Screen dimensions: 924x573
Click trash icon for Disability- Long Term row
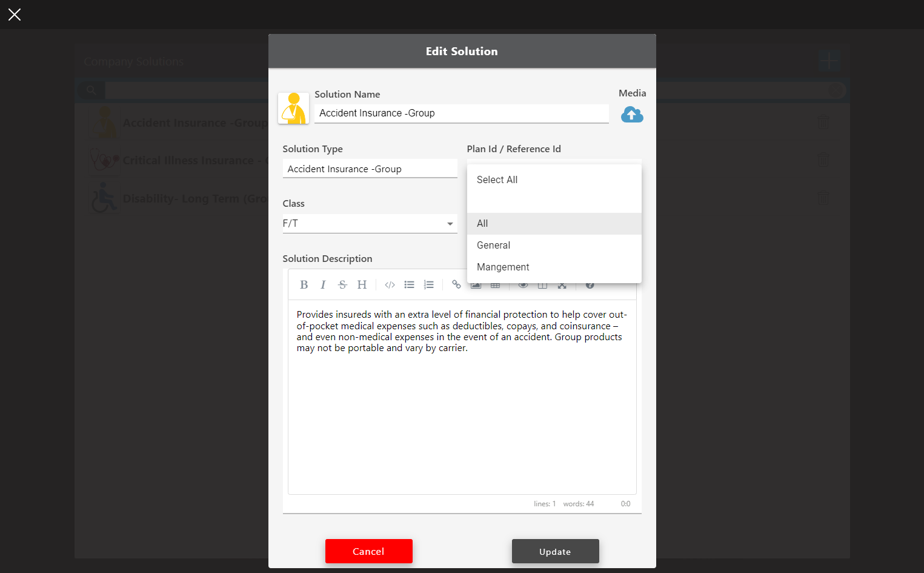[x=823, y=198]
